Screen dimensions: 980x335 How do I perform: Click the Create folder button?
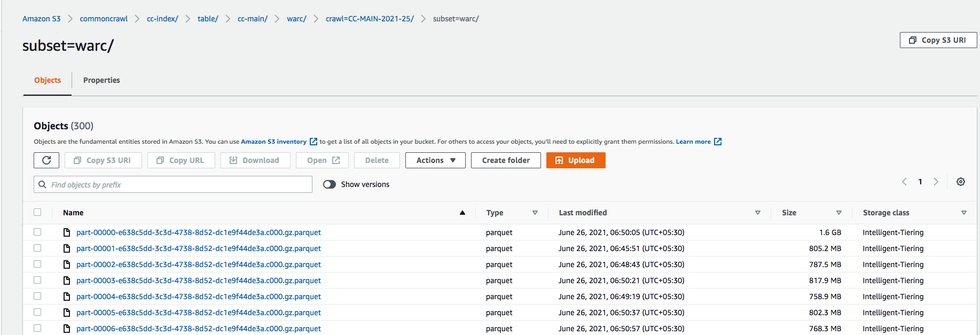click(x=506, y=160)
